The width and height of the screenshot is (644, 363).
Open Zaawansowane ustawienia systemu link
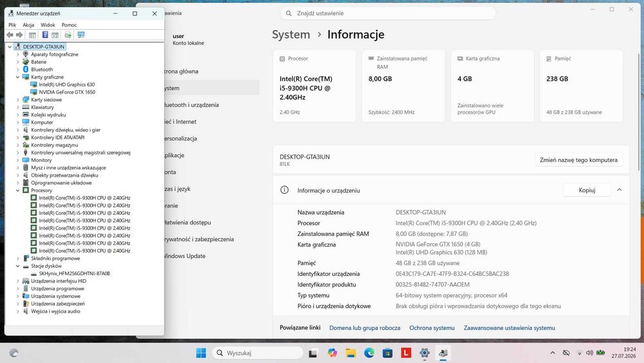[509, 328]
